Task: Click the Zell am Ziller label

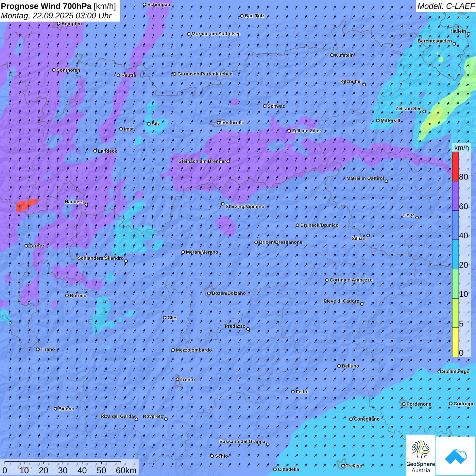Action: point(306,131)
